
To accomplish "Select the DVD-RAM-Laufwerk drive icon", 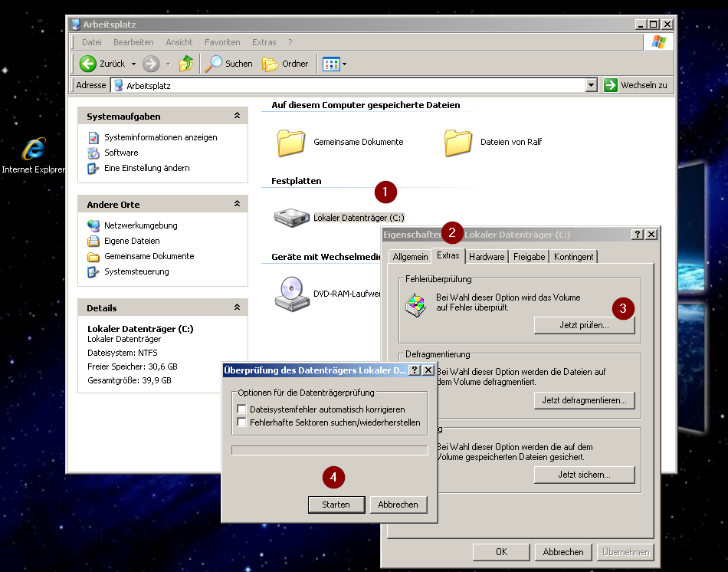I will (x=291, y=294).
